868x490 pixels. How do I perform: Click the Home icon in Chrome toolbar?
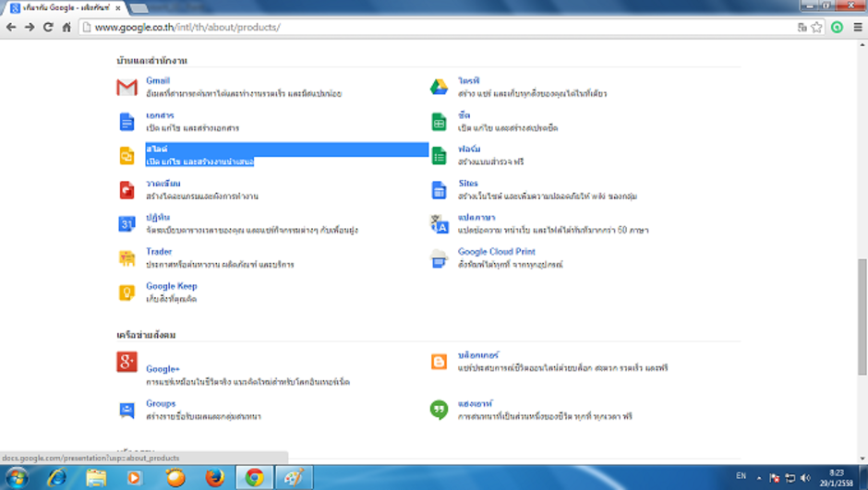click(66, 27)
